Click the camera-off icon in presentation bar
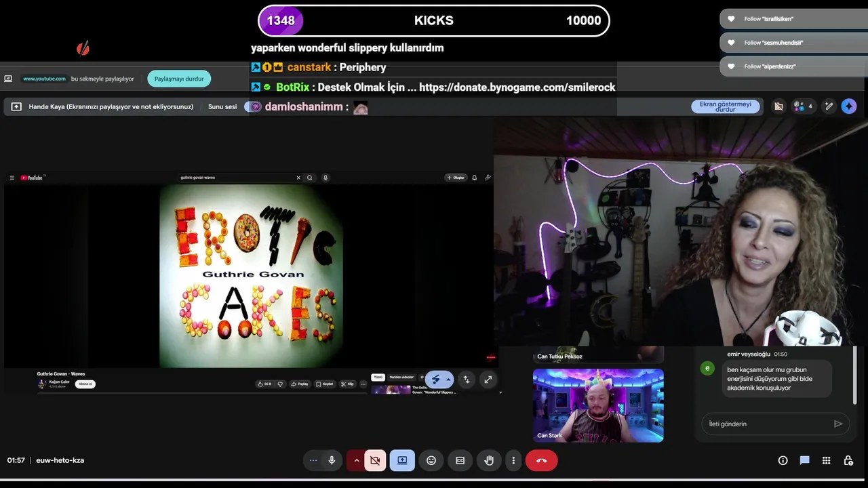This screenshot has width=868, height=488. [x=778, y=106]
